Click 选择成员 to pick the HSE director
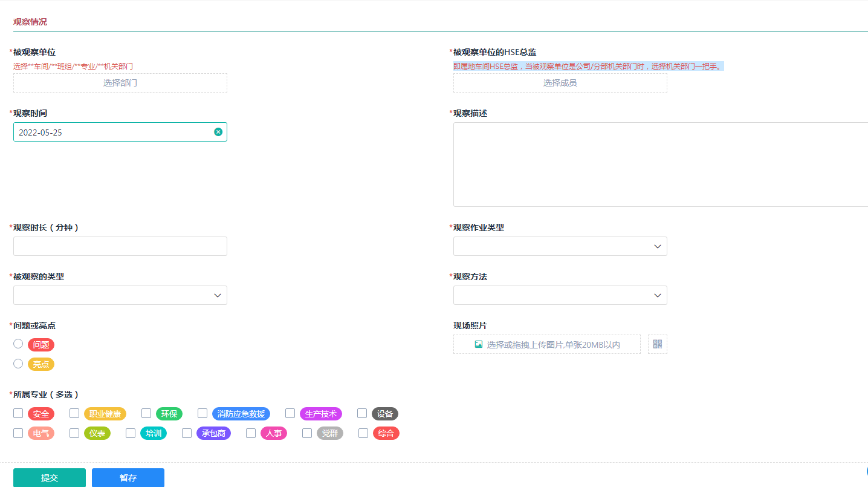This screenshot has height=487, width=868. (x=560, y=83)
